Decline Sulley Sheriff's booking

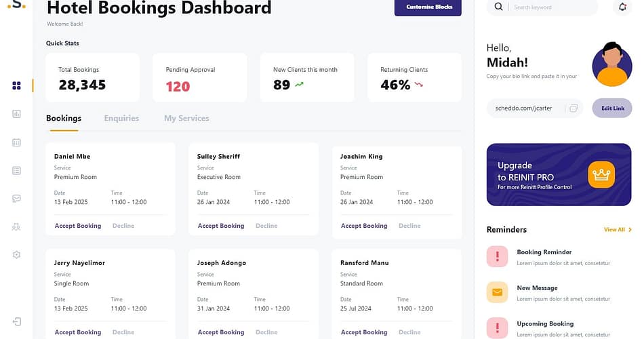(266, 226)
